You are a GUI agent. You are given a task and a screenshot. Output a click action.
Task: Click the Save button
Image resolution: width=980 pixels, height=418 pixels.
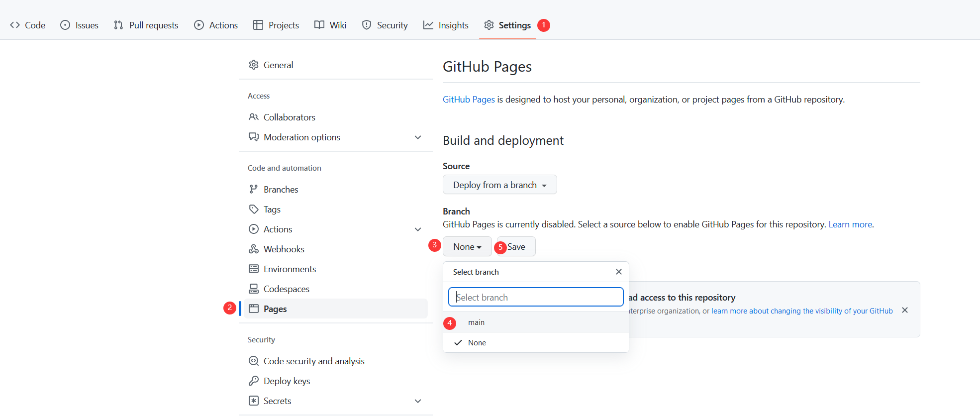[516, 246]
